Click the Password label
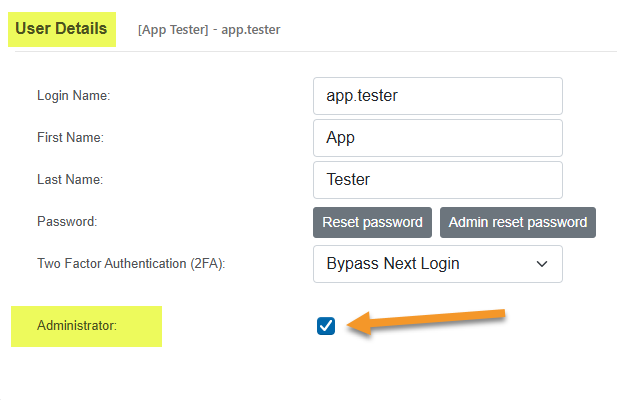This screenshot has width=617, height=400. [x=67, y=221]
